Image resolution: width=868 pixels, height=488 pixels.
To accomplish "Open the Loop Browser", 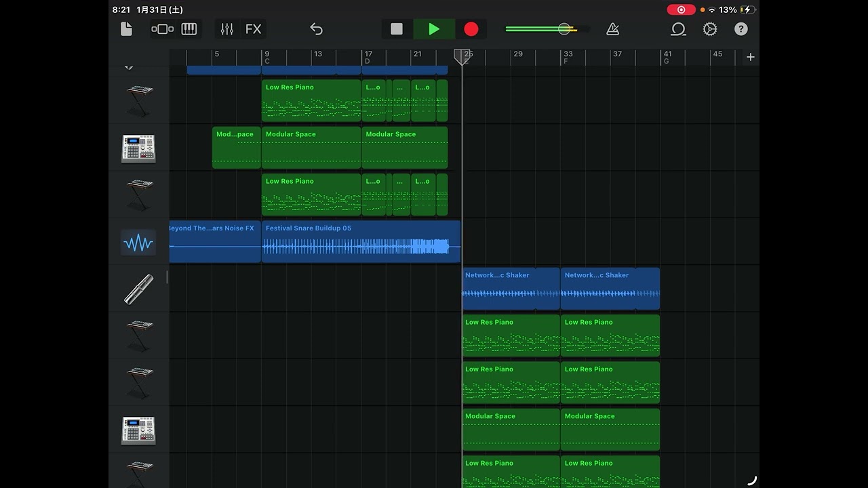I will click(677, 29).
